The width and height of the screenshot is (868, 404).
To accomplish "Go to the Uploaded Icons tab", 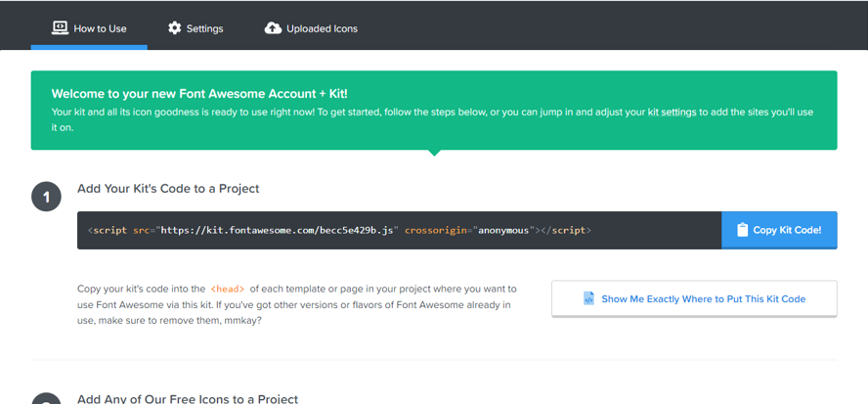I will click(311, 28).
